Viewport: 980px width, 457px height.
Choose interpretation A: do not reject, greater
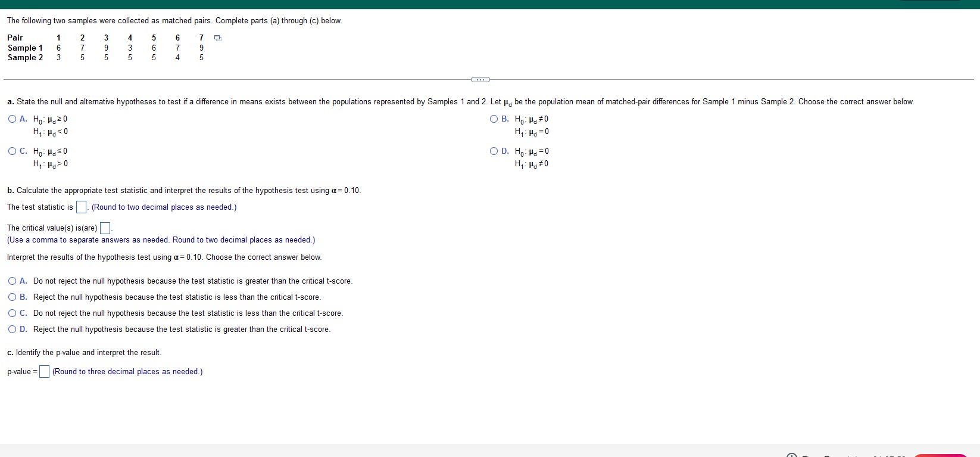tap(13, 281)
